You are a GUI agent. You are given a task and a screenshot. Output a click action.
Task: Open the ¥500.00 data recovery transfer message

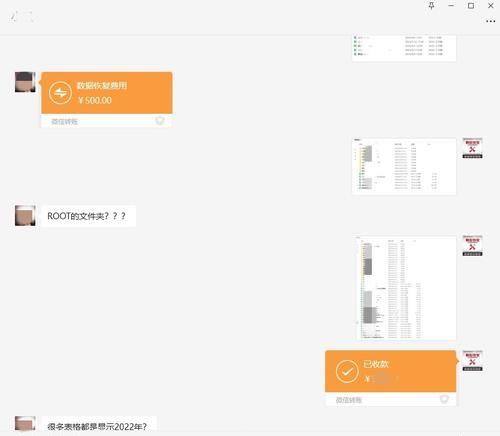(107, 100)
